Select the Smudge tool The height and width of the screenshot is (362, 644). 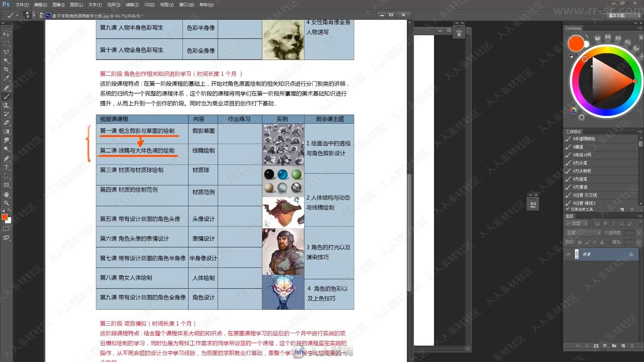(6, 140)
